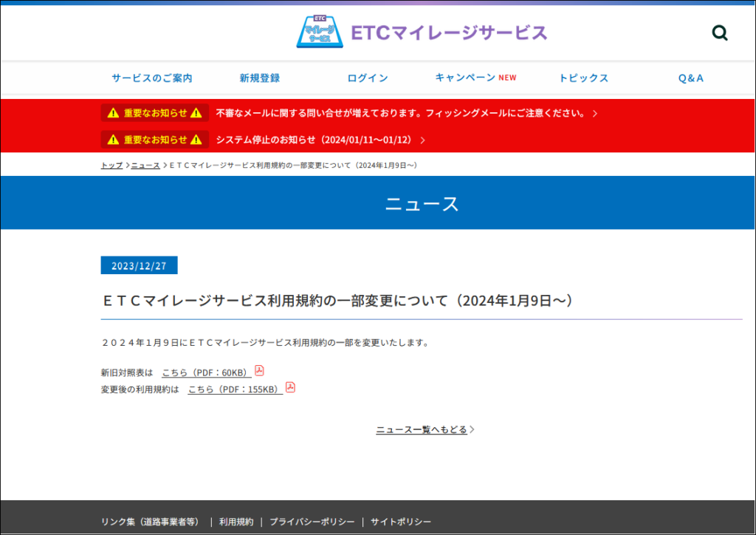The width and height of the screenshot is (756, 535).
Task: Open the システム停止のお知らせ notice
Action: point(315,140)
